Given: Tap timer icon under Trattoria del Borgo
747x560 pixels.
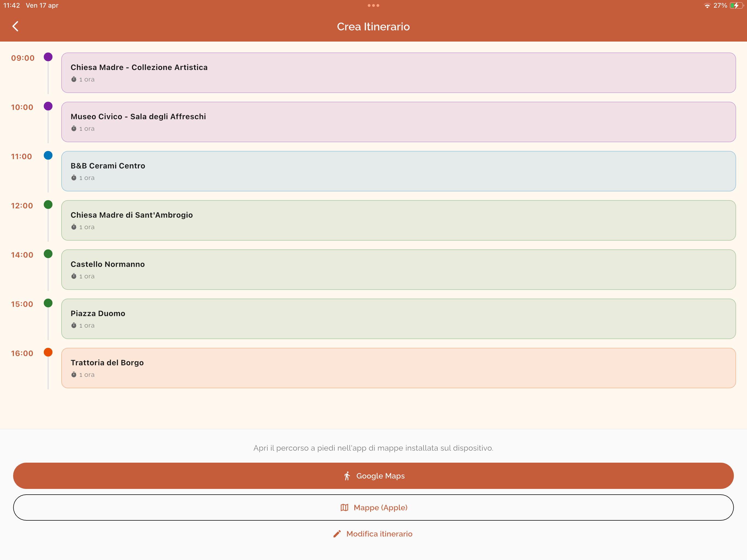Looking at the screenshot, I should tap(74, 375).
